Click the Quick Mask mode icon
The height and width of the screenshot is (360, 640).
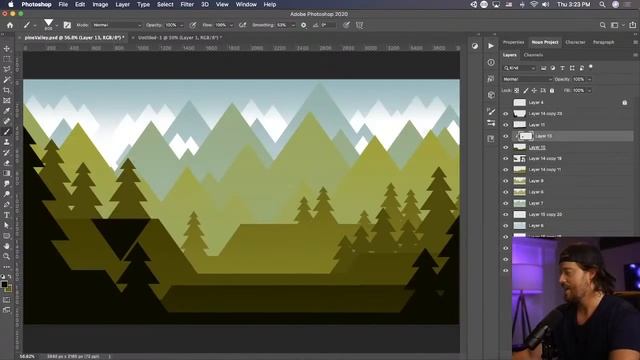[x=7, y=300]
